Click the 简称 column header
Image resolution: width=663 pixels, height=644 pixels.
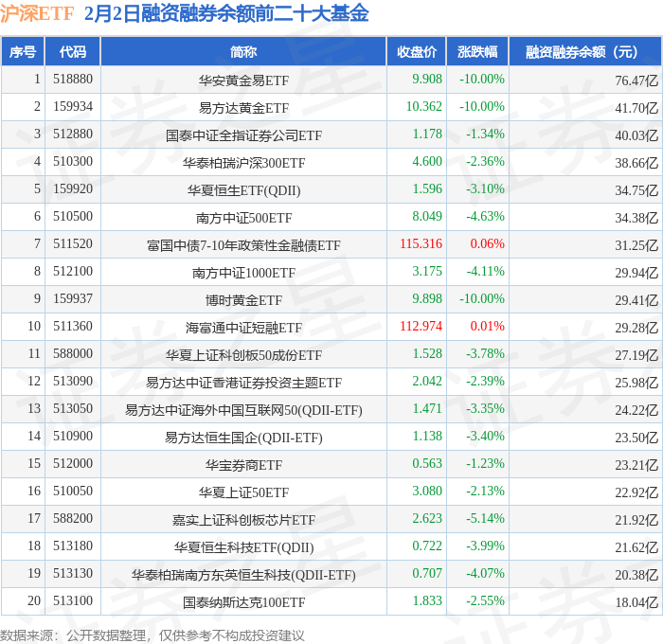coord(243,51)
